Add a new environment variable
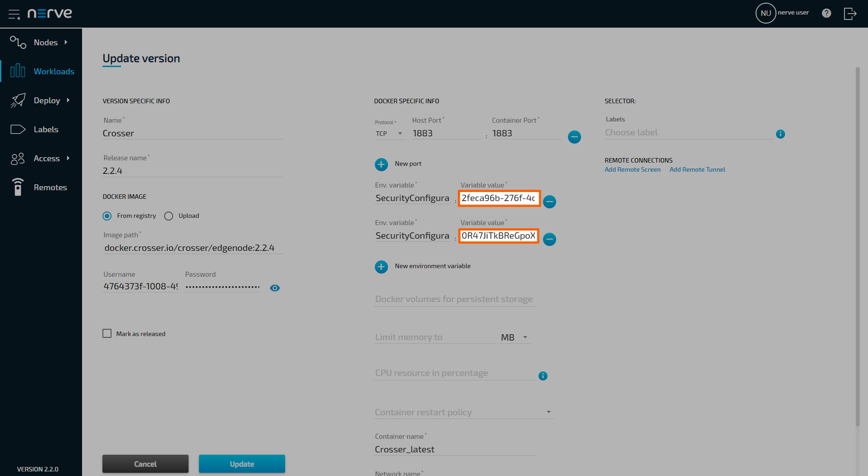 [381, 267]
